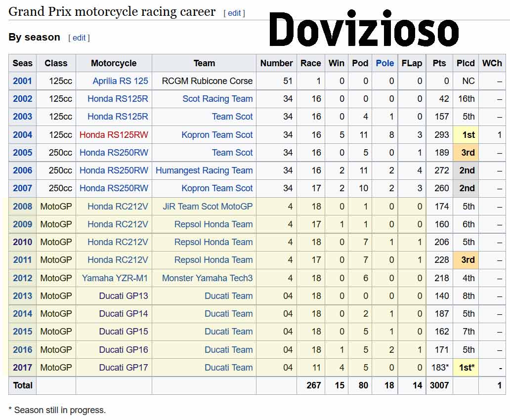Screen dimensions: 510x420
Task: Select the 2nd place cell for 2006
Action: [466, 170]
